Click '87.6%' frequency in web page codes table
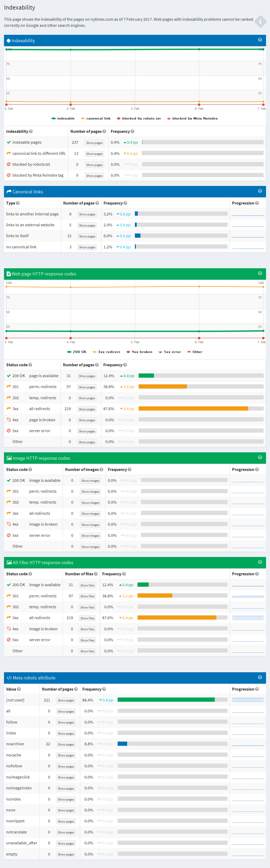270x868 pixels. [x=109, y=409]
